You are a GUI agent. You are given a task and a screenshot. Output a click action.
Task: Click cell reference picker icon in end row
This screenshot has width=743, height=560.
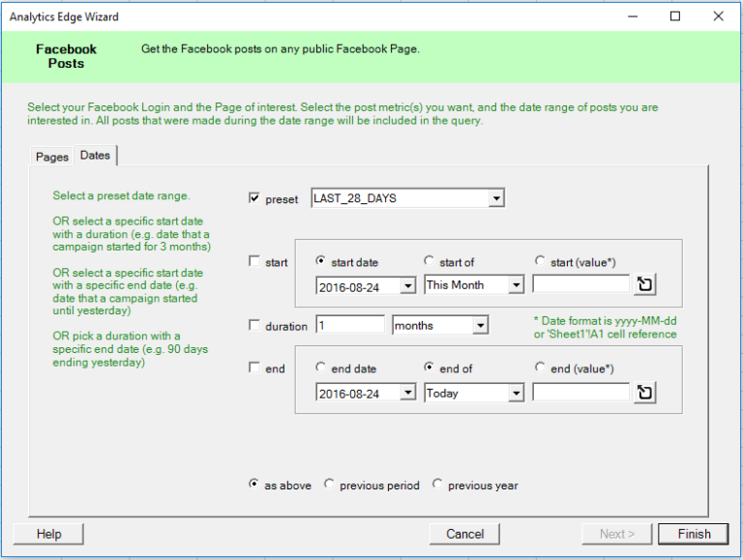pyautogui.click(x=645, y=393)
